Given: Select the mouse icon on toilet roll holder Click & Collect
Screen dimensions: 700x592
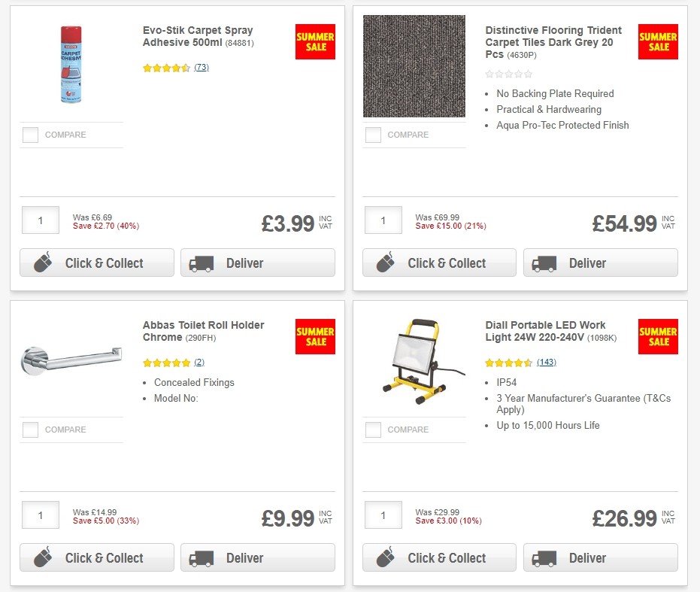Looking at the screenshot, I should 41,557.
